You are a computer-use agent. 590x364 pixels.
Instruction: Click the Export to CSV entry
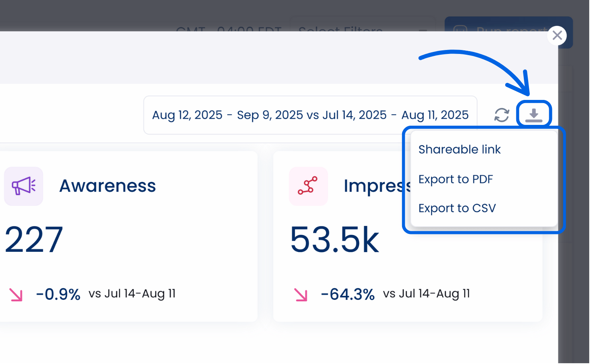[457, 208]
